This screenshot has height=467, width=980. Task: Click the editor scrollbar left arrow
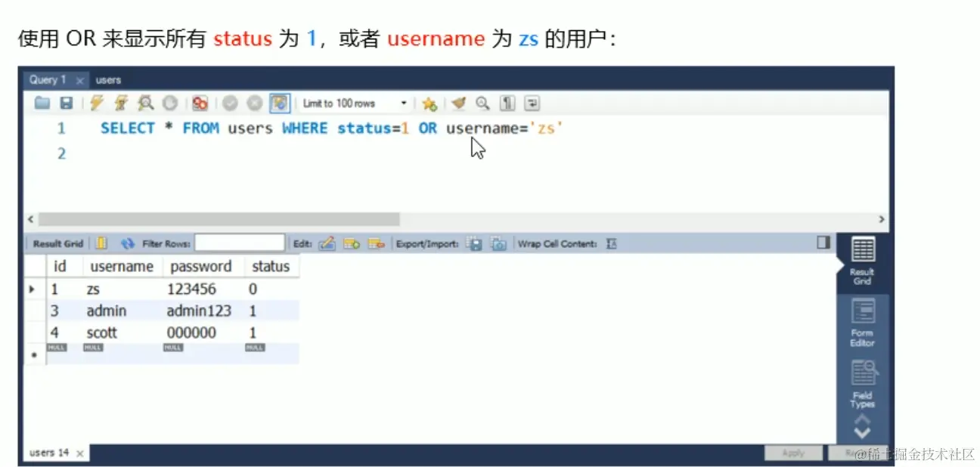(30, 219)
